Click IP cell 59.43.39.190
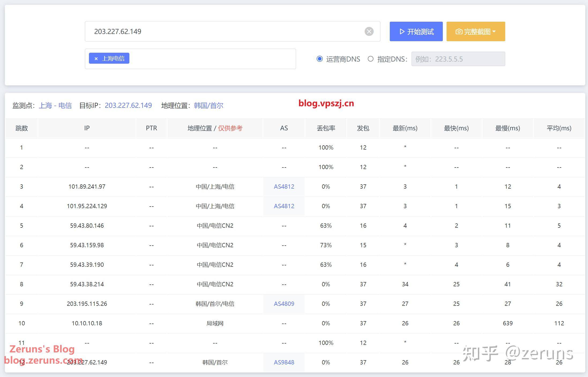Image resolution: width=588 pixels, height=377 pixels. 87,265
